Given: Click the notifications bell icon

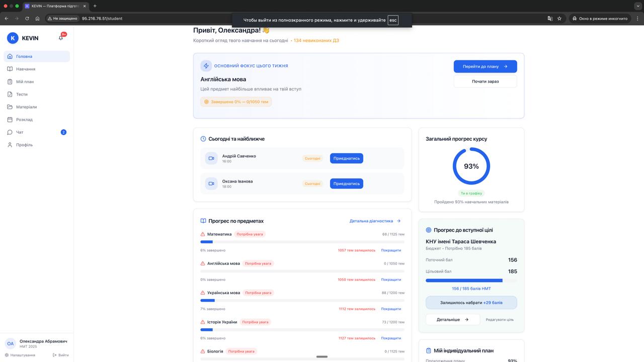Looking at the screenshot, I should point(61,38).
